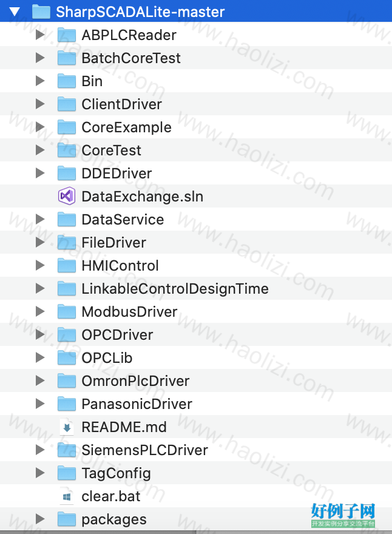
Task: Click the HMIControl folder icon
Action: pyautogui.click(x=67, y=265)
